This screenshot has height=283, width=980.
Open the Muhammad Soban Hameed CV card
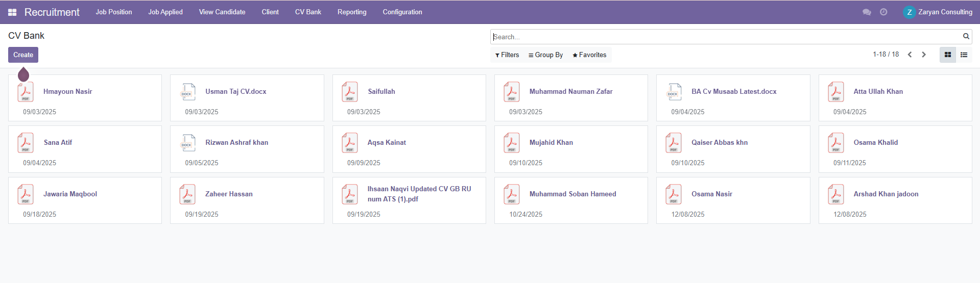pyautogui.click(x=572, y=194)
